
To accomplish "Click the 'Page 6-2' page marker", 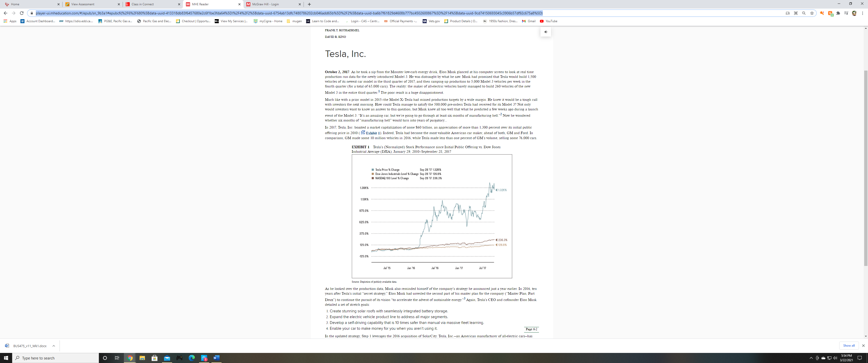I will click(x=531, y=329).
